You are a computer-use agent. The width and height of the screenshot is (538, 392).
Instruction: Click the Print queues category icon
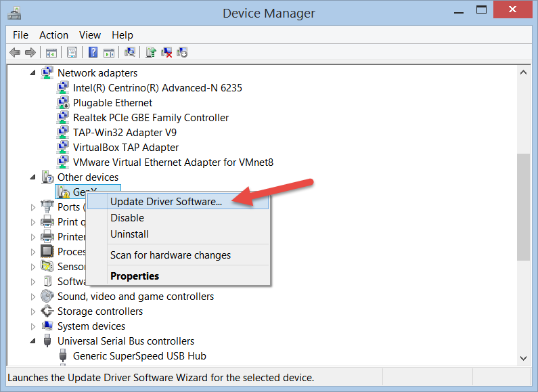47,222
